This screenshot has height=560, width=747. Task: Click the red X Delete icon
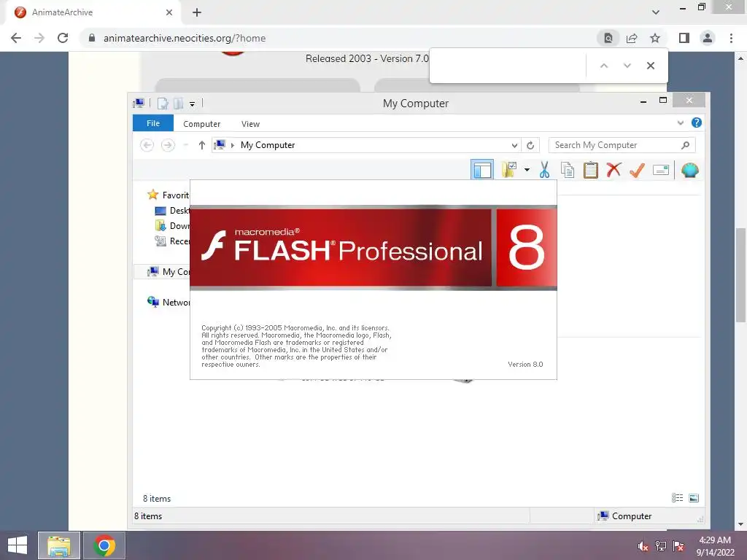[x=614, y=169]
